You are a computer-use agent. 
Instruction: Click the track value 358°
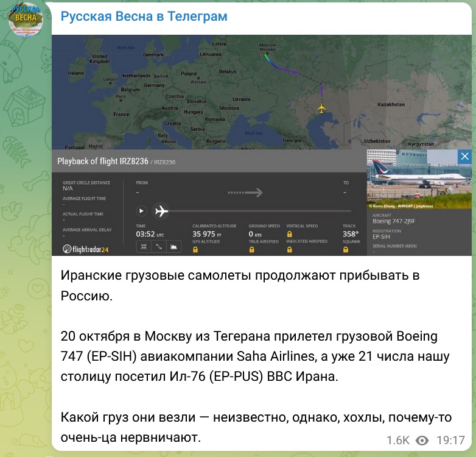pyautogui.click(x=351, y=234)
